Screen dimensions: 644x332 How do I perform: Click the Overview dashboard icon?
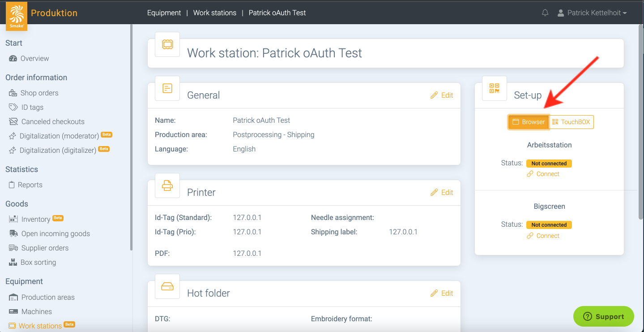click(x=13, y=59)
